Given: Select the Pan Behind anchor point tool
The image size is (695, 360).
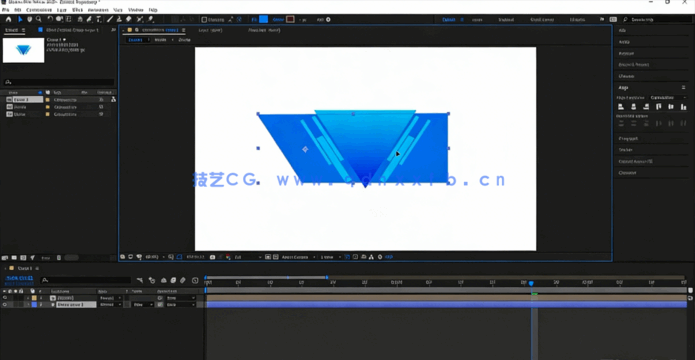Looking at the screenshot, I should point(68,19).
